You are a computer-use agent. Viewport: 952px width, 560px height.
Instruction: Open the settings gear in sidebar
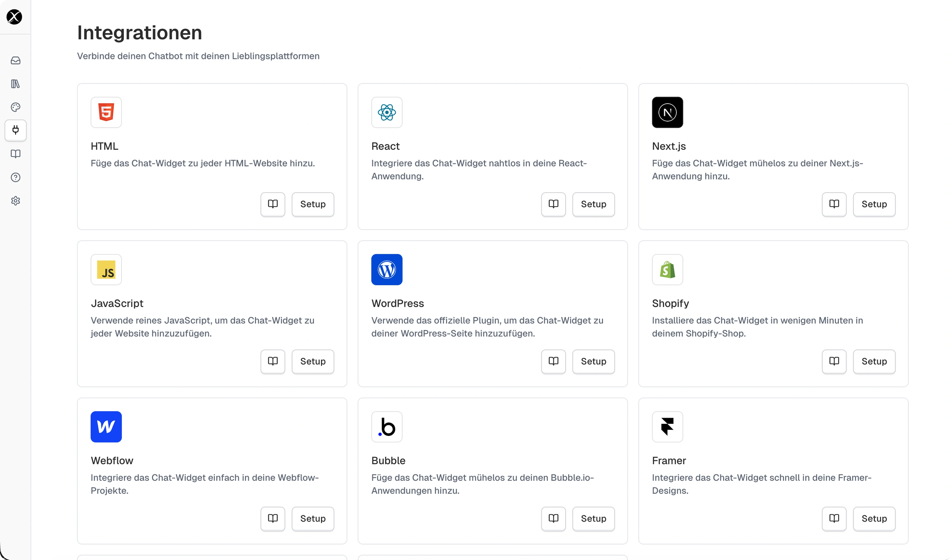[x=15, y=201]
